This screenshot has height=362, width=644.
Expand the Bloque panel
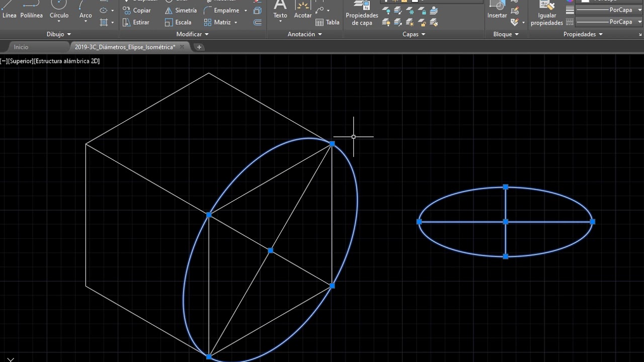[506, 34]
